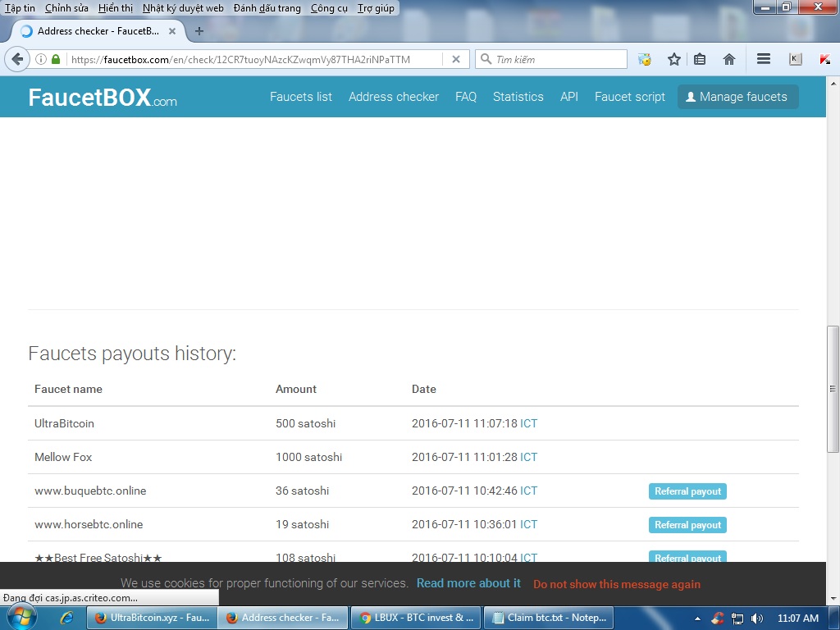
Task: Click the green padlock security icon
Action: point(56,59)
